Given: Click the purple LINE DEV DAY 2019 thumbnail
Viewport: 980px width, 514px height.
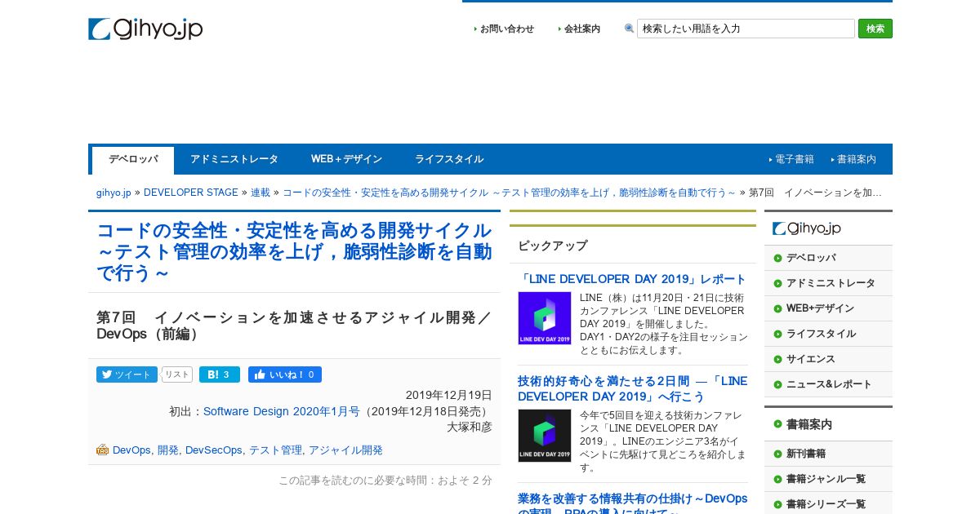Looking at the screenshot, I should tap(545, 318).
